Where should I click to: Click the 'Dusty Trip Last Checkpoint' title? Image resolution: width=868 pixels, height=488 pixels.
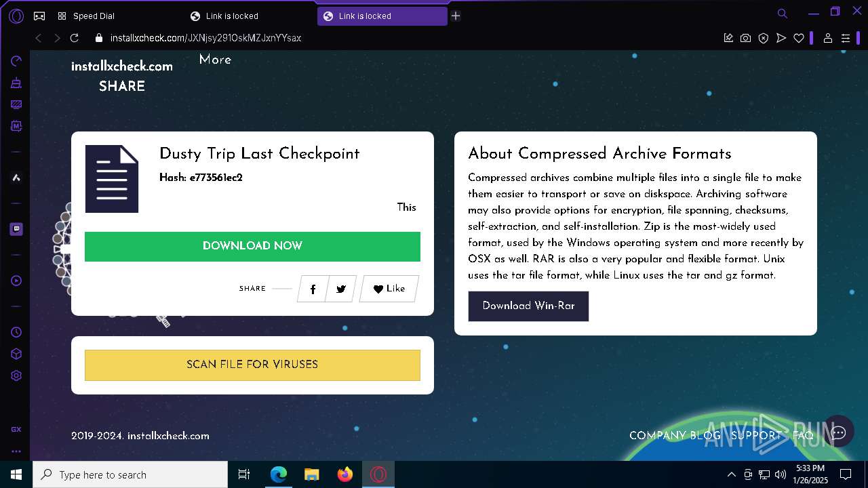(x=260, y=154)
